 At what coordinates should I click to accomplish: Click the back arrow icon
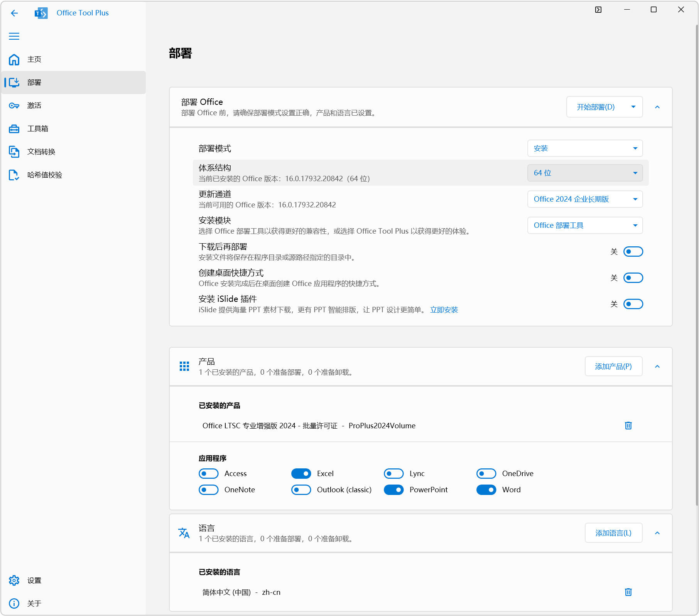14,13
